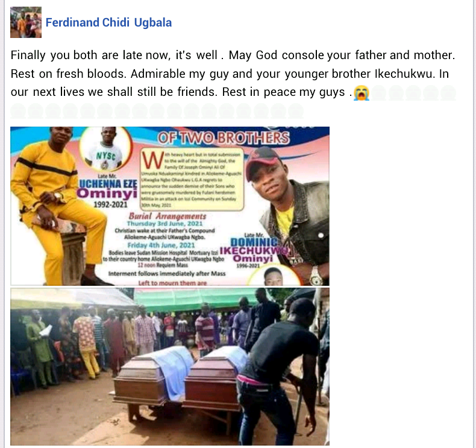The height and width of the screenshot is (448, 476).
Task: Open the two brothers obituary poster image
Action: coord(170,206)
